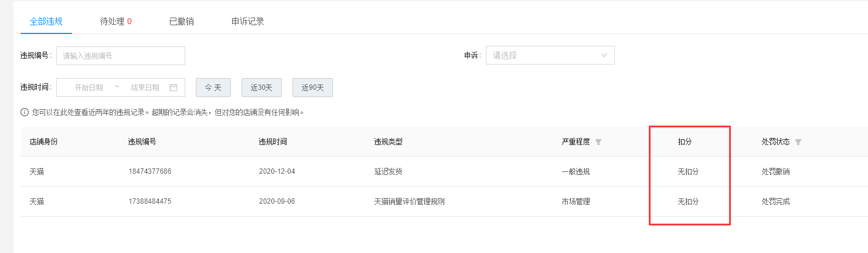Viewport: 868px width, 253px height.
Task: Click the 处罚状态 filter funnel icon
Action: click(x=798, y=142)
